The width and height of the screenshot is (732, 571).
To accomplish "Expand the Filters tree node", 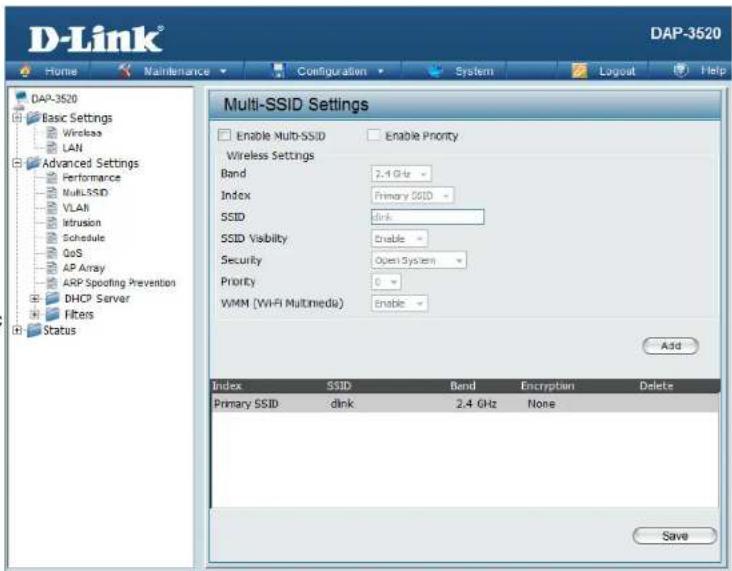I will click(x=35, y=314).
